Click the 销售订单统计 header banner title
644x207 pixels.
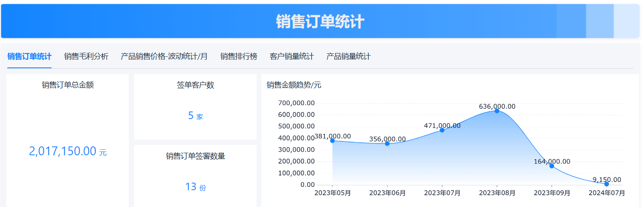tap(320, 22)
